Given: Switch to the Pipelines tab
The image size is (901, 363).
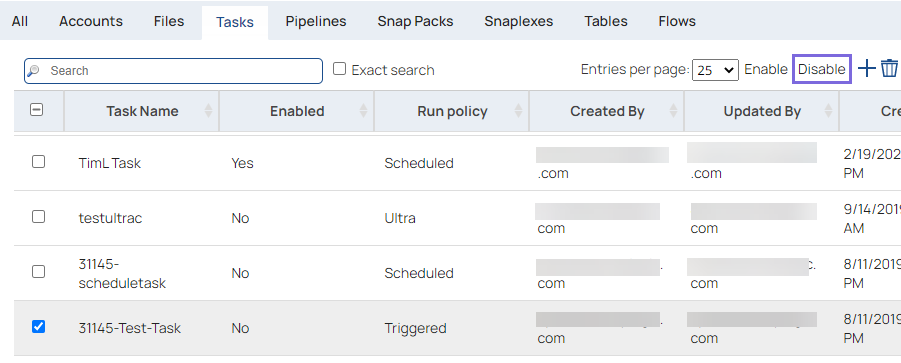Looking at the screenshot, I should 316,21.
